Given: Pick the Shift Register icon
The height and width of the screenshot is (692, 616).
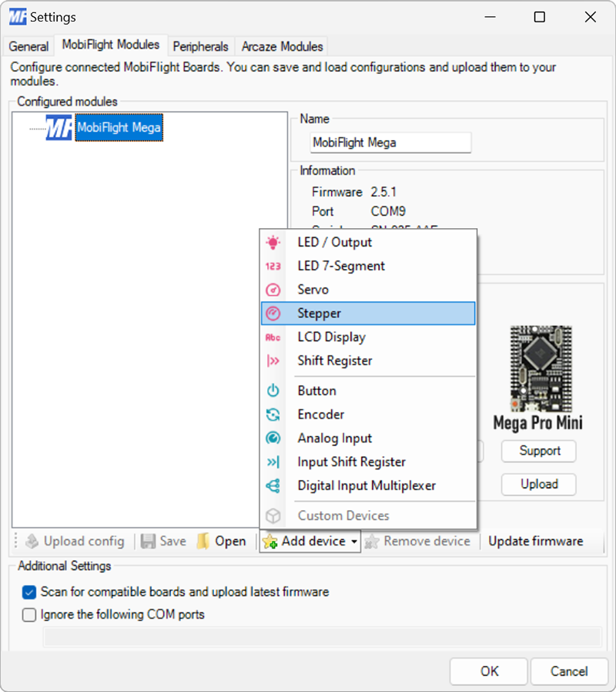Looking at the screenshot, I should pyautogui.click(x=274, y=361).
